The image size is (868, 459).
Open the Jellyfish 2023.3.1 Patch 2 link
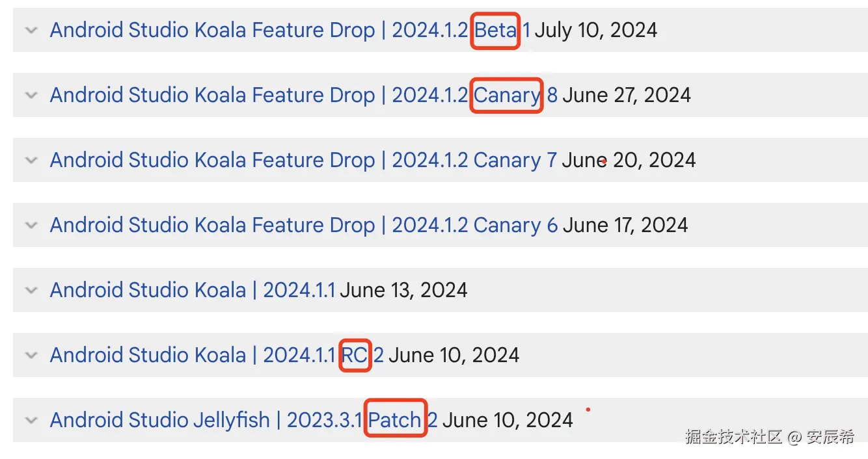243,420
